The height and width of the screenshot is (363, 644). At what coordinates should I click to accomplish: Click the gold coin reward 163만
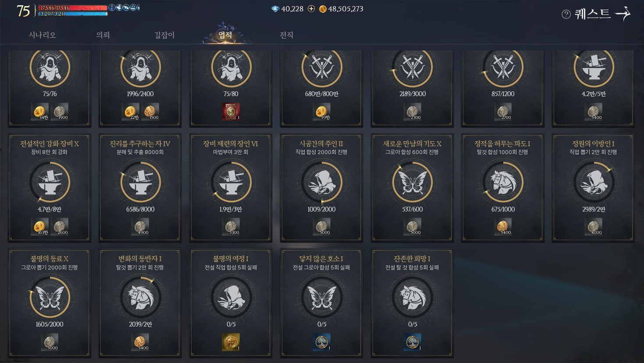click(40, 226)
